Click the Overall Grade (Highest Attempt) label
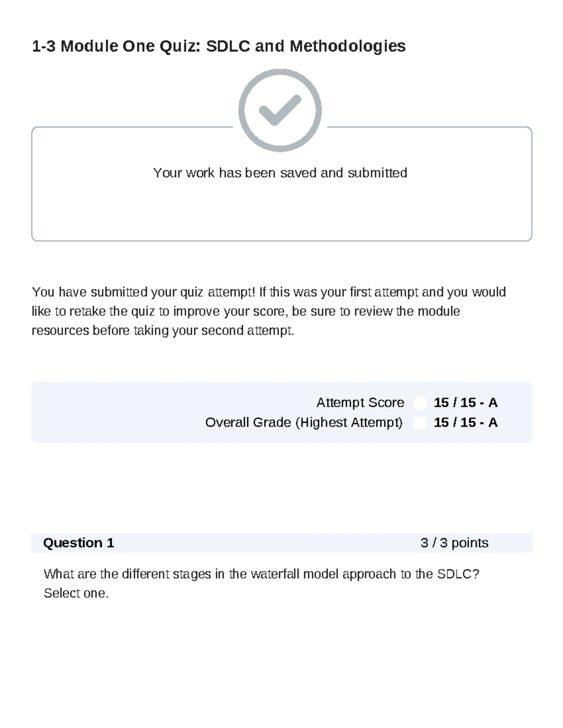The height and width of the screenshot is (728, 563). tap(304, 423)
